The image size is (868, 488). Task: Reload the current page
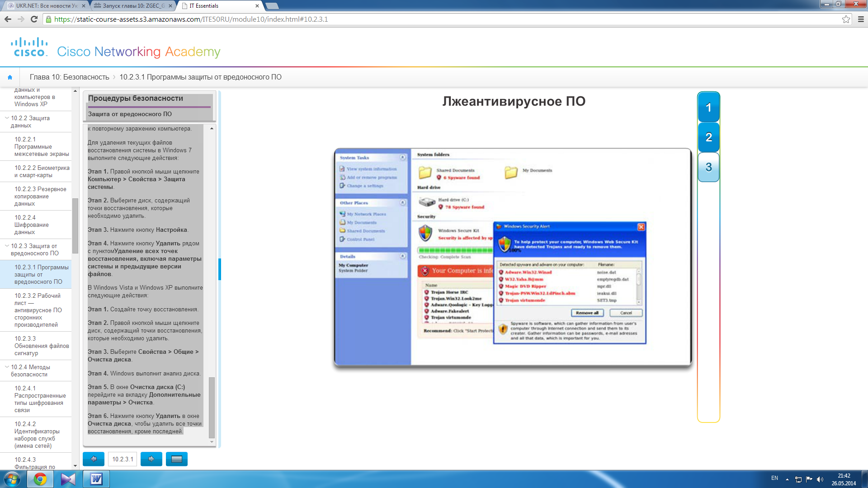click(34, 19)
